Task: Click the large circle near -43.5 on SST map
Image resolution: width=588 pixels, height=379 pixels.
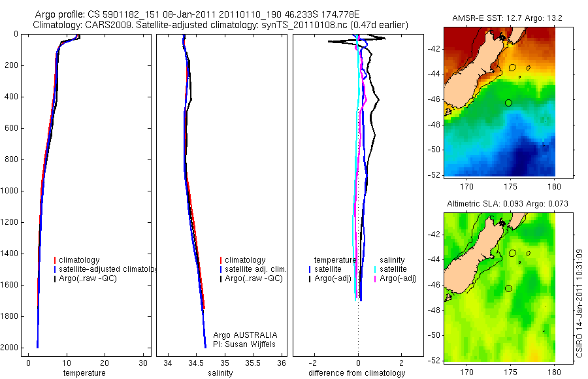Action: [512, 67]
